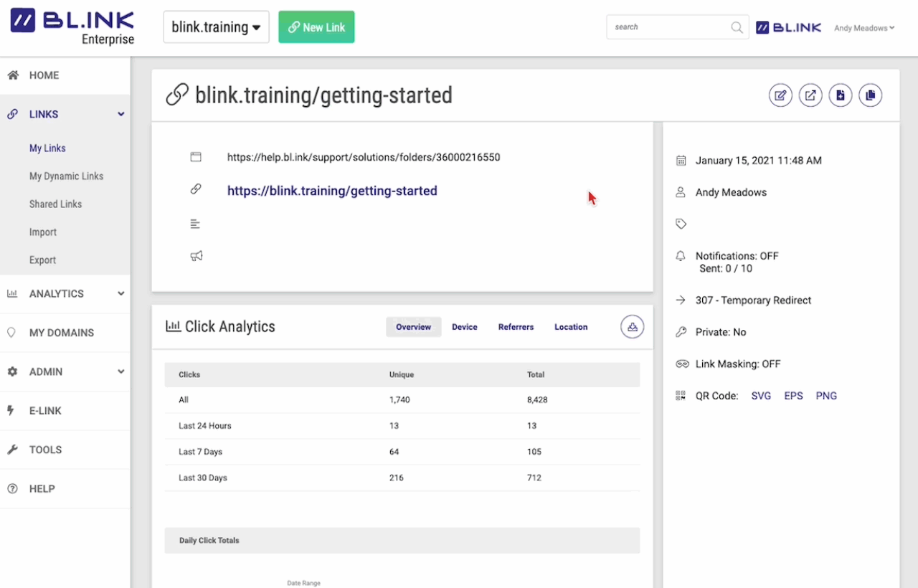918x588 pixels.
Task: Click the Private: No text
Action: point(721,332)
